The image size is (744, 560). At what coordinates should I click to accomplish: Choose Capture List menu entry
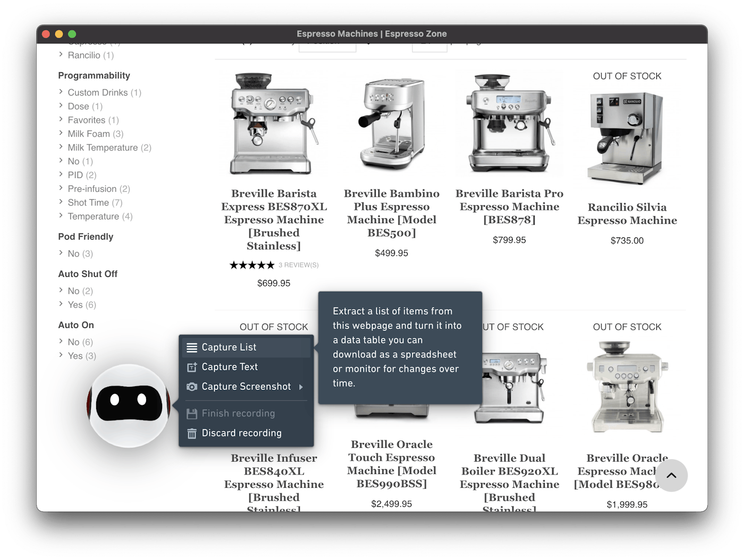pos(246,347)
